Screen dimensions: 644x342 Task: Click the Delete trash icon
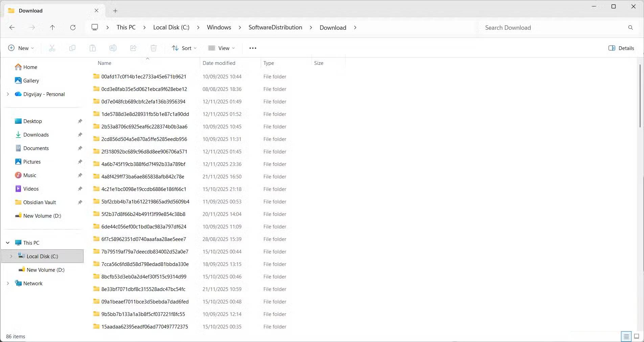[x=154, y=48]
